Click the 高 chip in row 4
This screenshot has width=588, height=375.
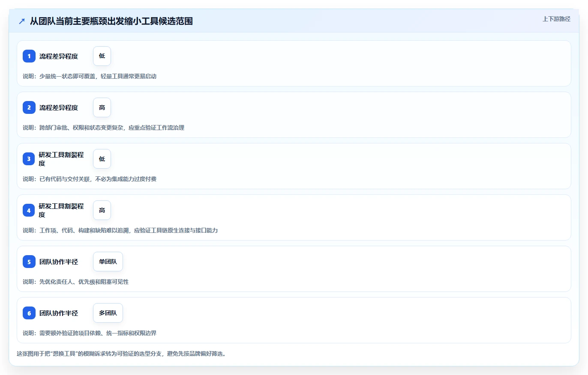tap(102, 210)
